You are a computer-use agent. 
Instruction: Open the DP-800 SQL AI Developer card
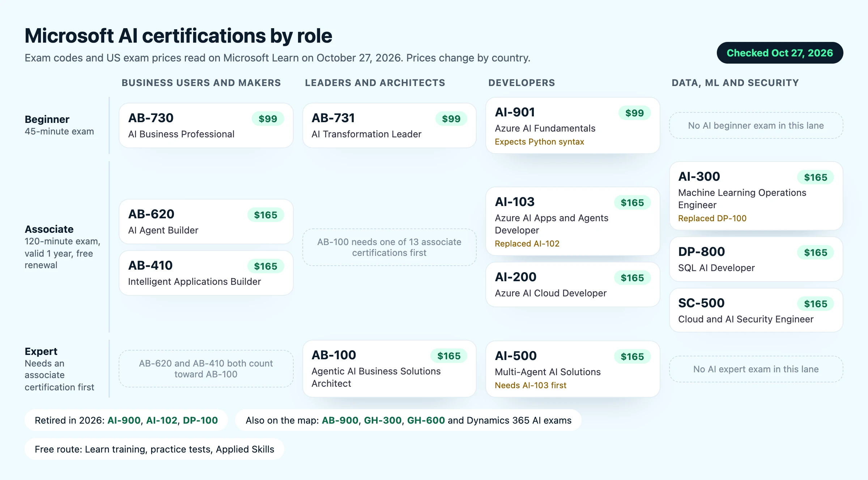(756, 259)
